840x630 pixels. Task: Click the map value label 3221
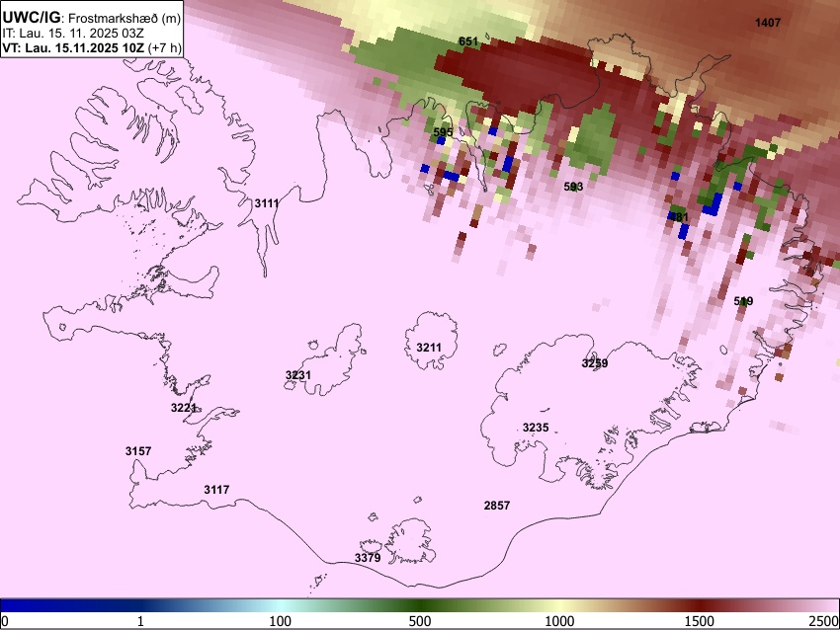[x=184, y=408]
